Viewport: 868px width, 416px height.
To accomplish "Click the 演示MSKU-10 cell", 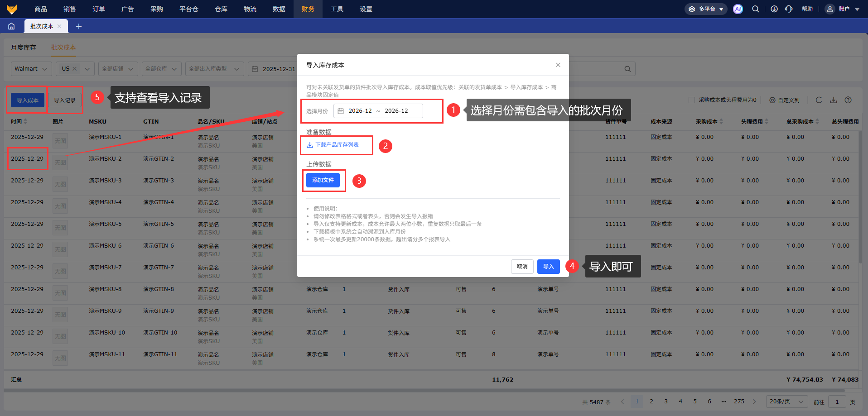I will click(x=107, y=333).
